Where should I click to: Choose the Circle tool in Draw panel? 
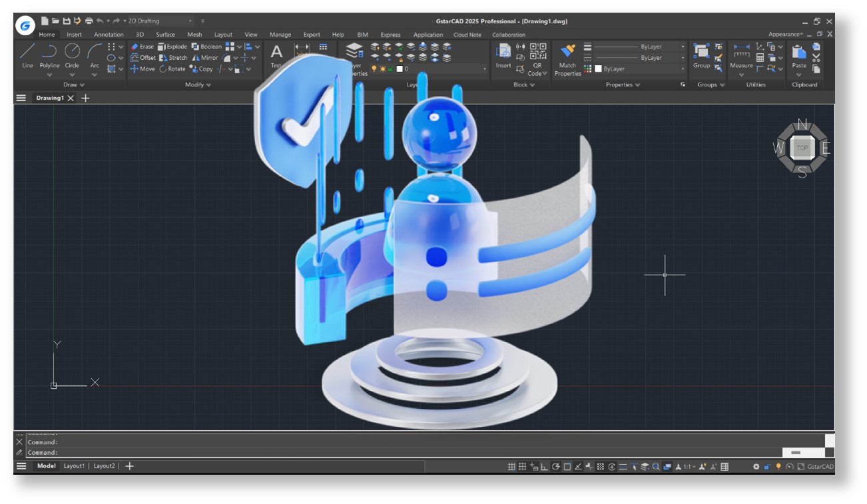point(72,55)
